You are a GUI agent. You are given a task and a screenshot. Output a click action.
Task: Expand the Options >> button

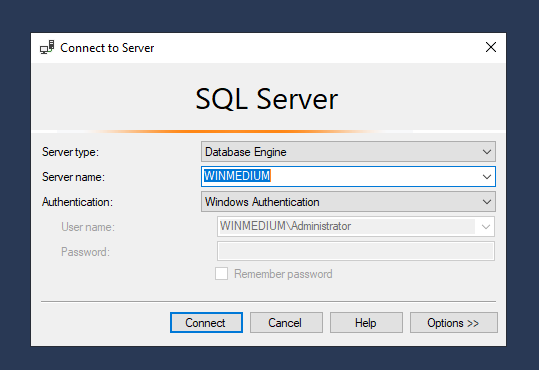click(x=453, y=323)
